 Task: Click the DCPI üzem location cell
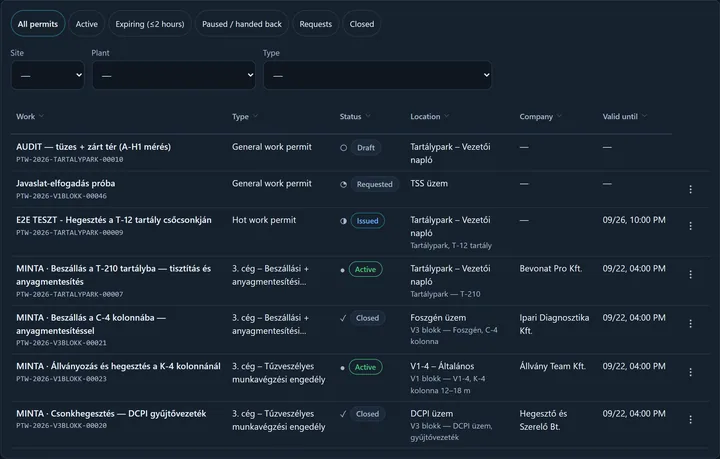coord(432,414)
